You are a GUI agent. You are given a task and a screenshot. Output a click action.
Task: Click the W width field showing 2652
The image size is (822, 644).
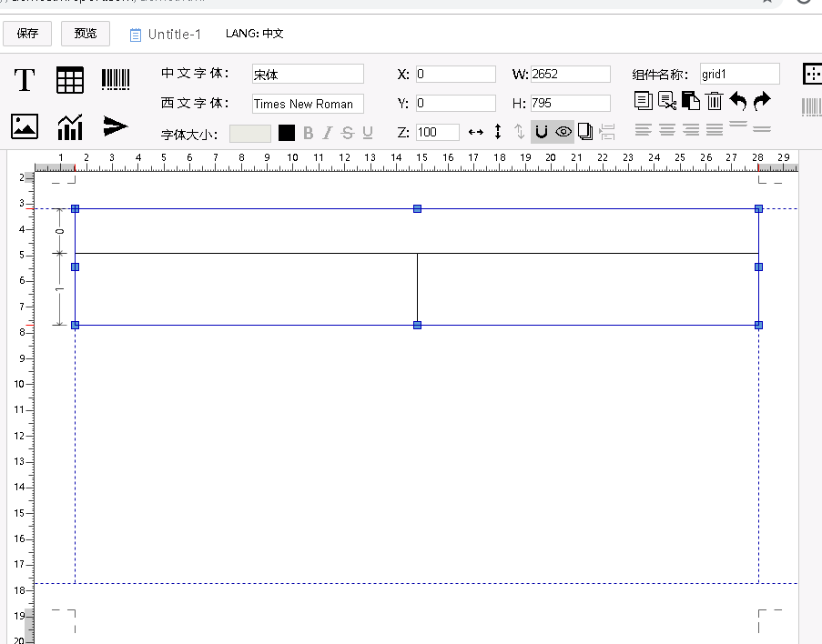571,74
